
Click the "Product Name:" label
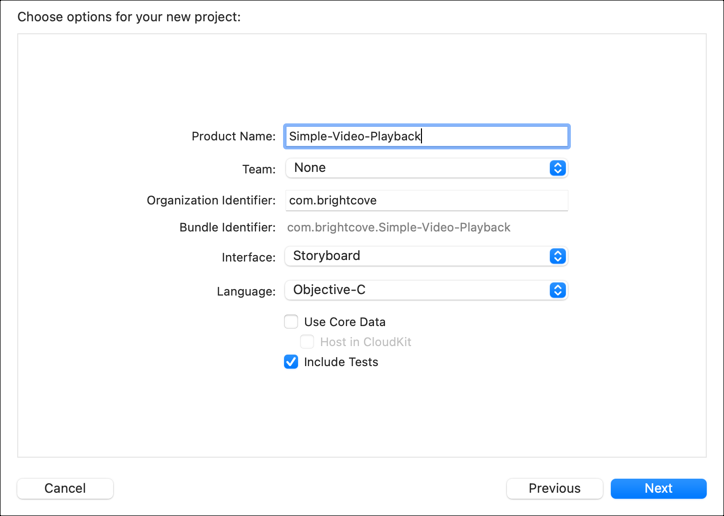[233, 137]
